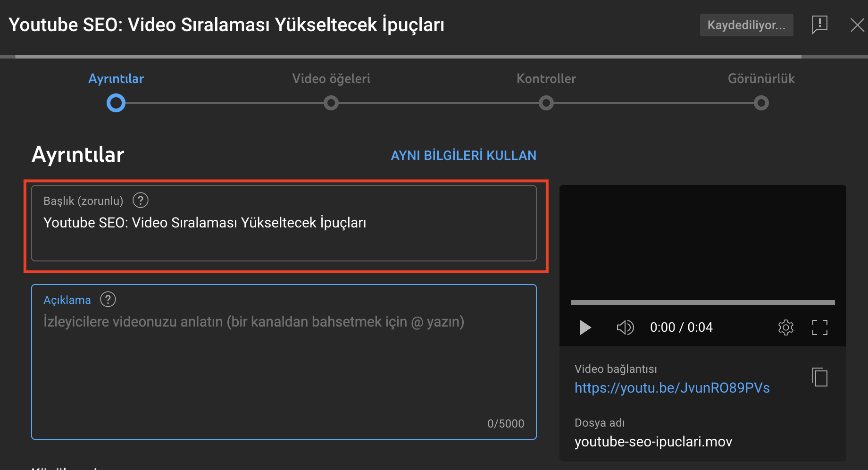Click the Video öğeleri step circle
The image size is (868, 470).
[331, 103]
